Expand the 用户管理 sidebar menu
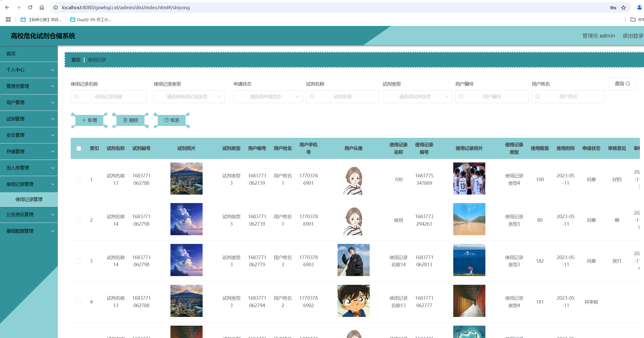 [x=29, y=103]
